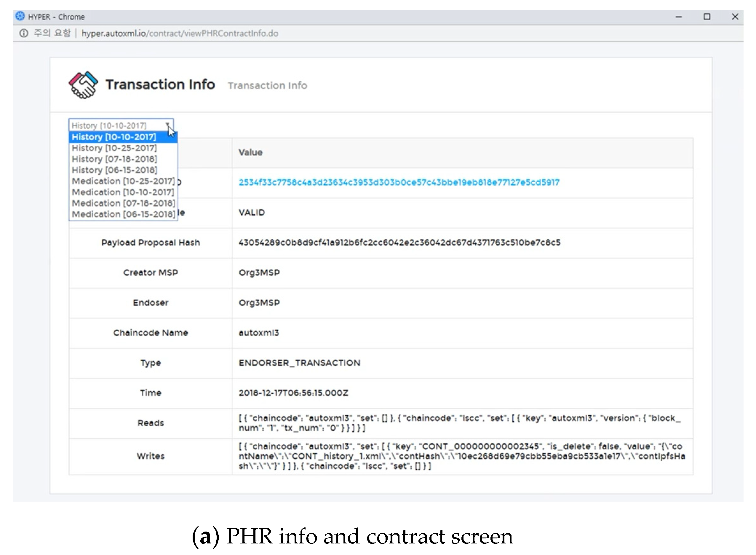Click the address bar URL
Image resolution: width=756 pixels, height=555 pixels.
[x=180, y=33]
